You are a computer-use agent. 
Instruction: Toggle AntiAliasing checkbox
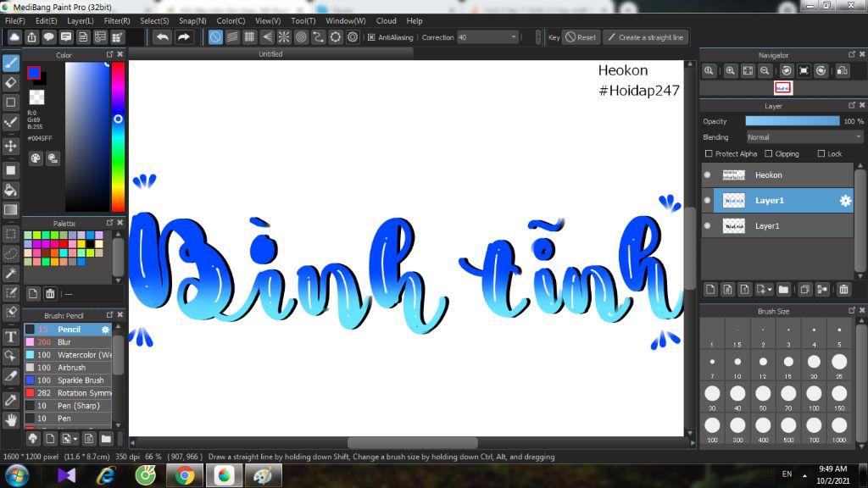371,37
